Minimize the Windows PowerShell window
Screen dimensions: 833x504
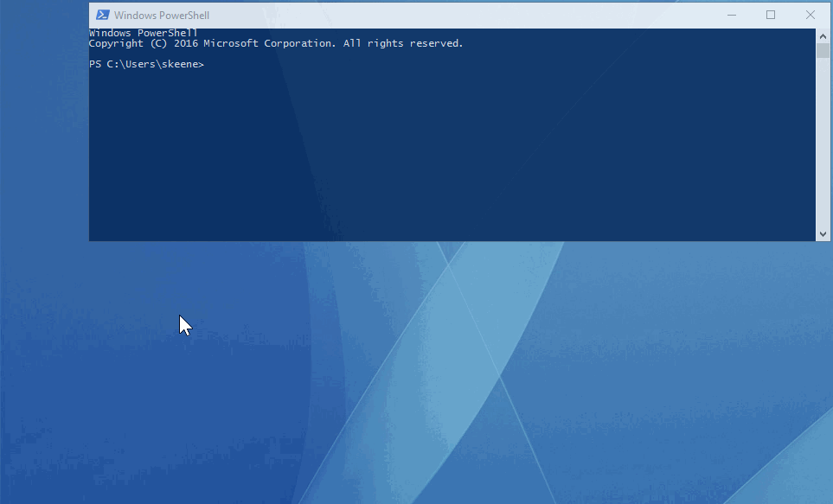(732, 15)
